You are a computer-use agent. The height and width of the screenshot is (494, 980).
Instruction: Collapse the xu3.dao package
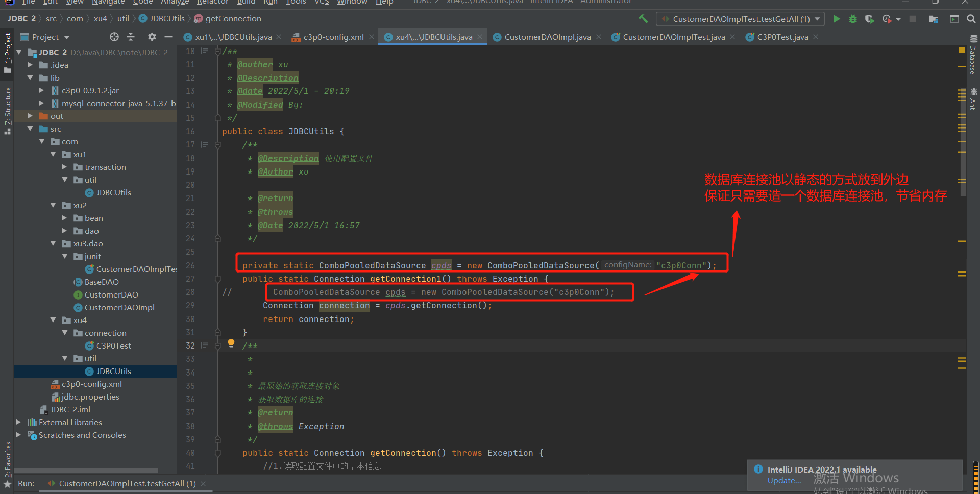click(53, 243)
